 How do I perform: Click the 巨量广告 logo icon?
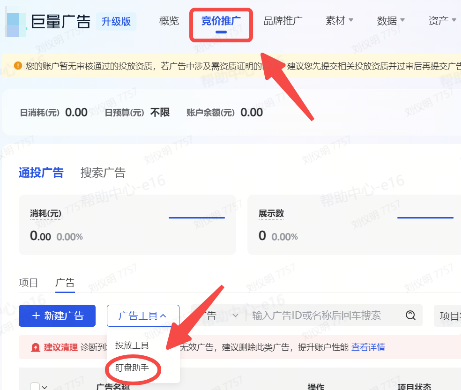point(16,21)
